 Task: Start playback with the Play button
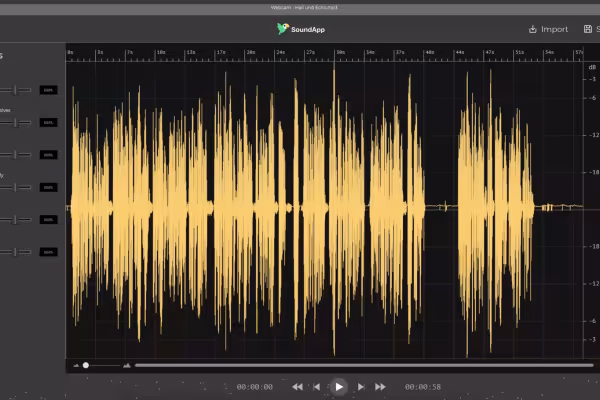coord(339,387)
